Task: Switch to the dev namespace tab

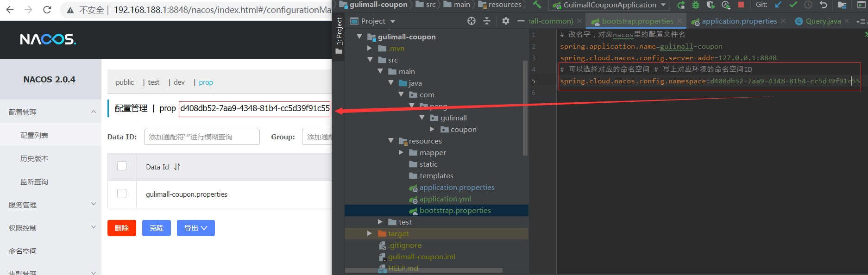Action: [179, 82]
